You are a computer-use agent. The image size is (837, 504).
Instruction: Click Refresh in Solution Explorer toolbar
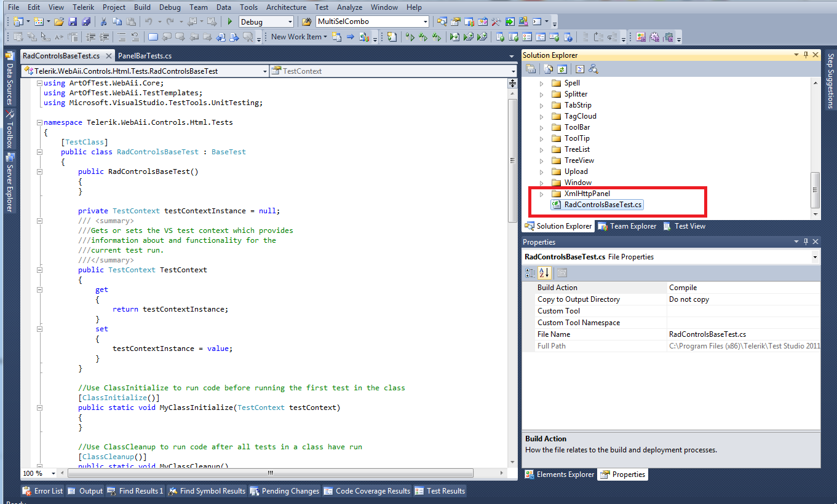click(561, 69)
